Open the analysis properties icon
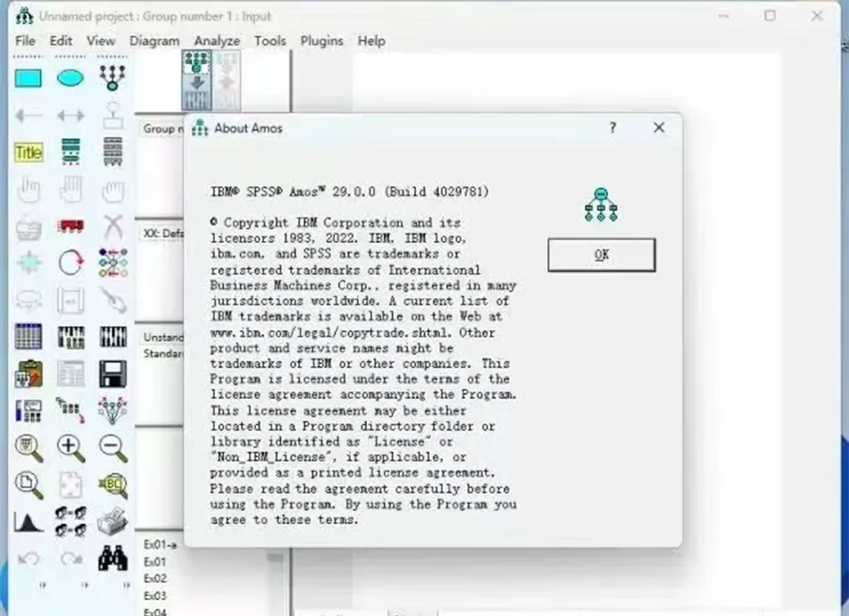Image resolution: width=849 pixels, height=616 pixels. tap(71, 337)
